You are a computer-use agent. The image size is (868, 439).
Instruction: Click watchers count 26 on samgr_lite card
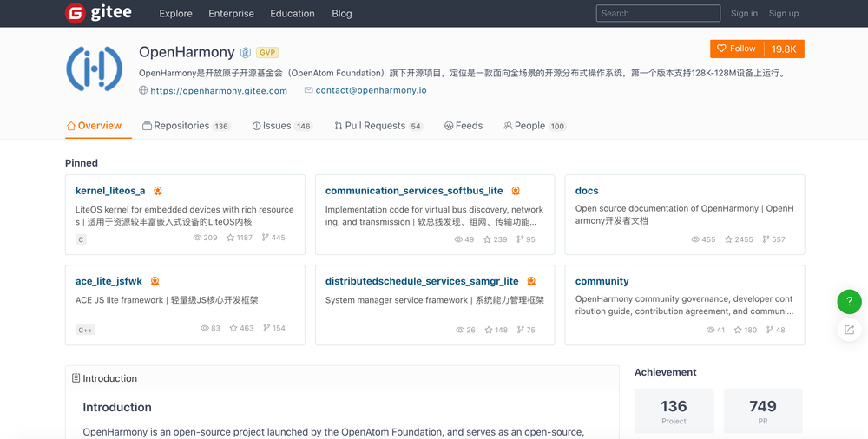(x=465, y=330)
